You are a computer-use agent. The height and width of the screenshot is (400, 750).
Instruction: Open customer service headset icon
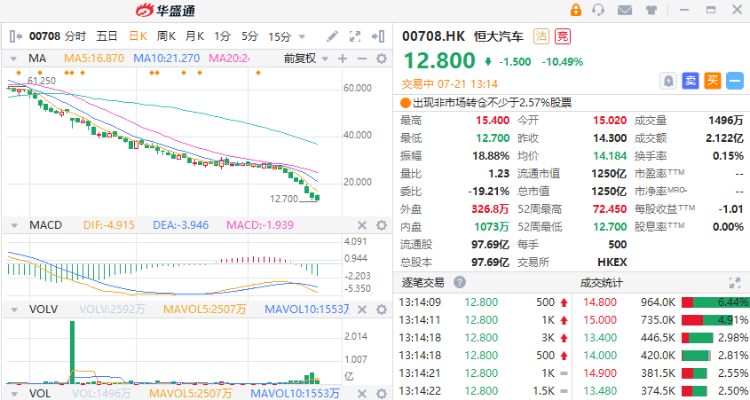tap(598, 10)
